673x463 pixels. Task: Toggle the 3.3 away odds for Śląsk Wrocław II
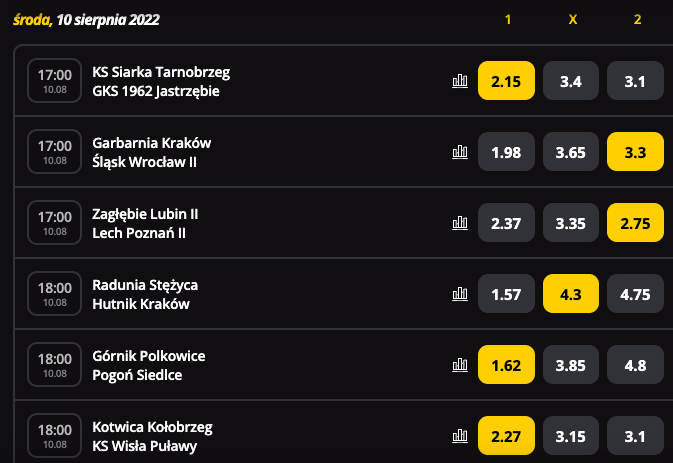coord(635,152)
